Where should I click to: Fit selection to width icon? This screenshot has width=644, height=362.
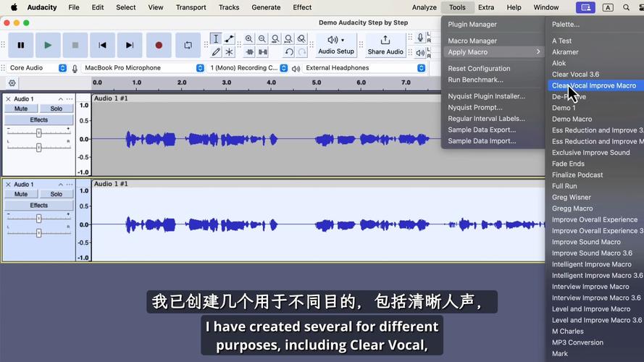pyautogui.click(x=275, y=39)
